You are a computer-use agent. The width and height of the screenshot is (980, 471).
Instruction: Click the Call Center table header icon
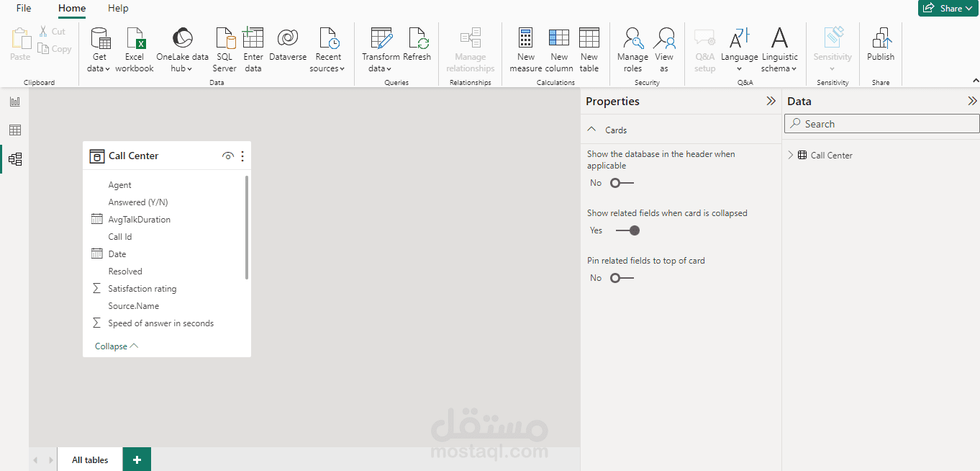[97, 156]
